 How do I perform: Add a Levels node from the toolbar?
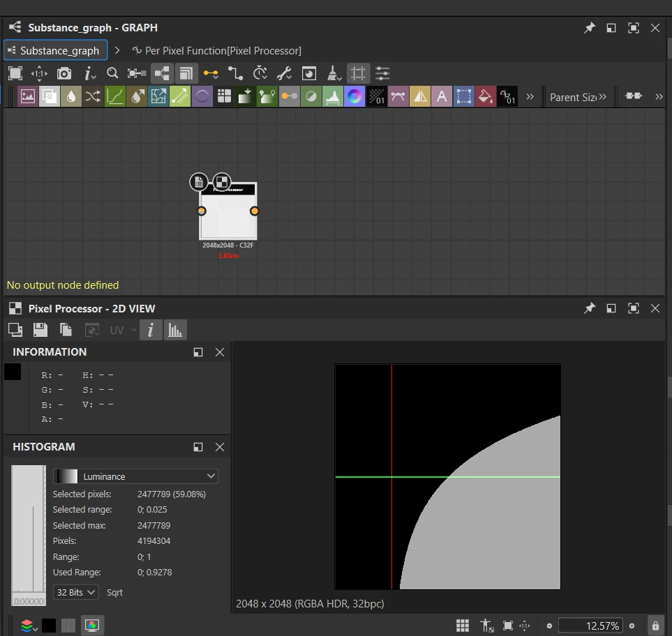(333, 97)
